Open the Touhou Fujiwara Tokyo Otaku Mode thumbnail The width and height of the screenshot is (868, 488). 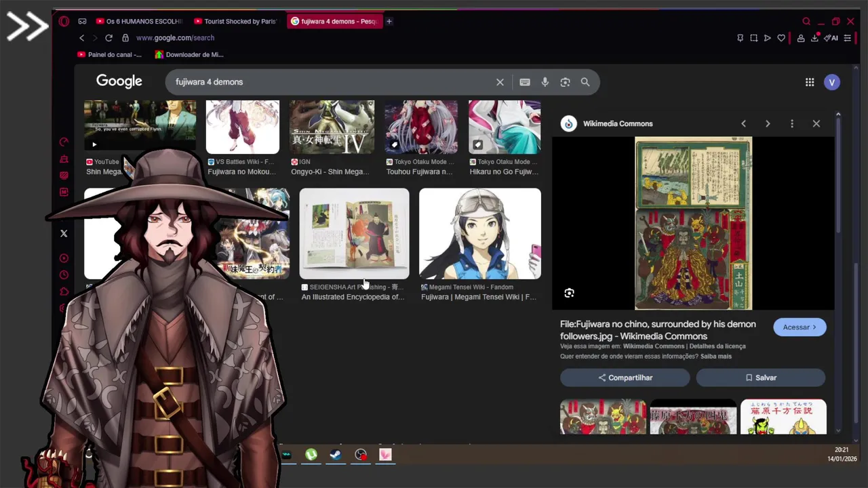click(x=420, y=127)
